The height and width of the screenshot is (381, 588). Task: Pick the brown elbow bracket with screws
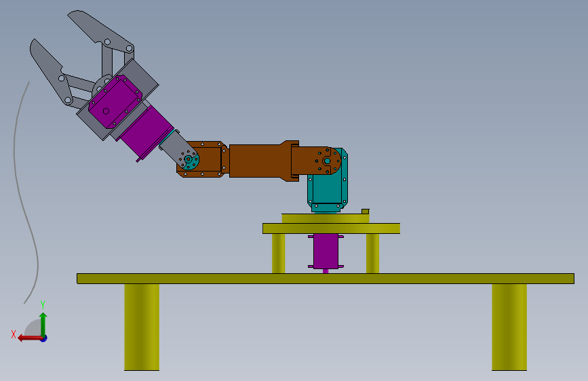(205, 159)
